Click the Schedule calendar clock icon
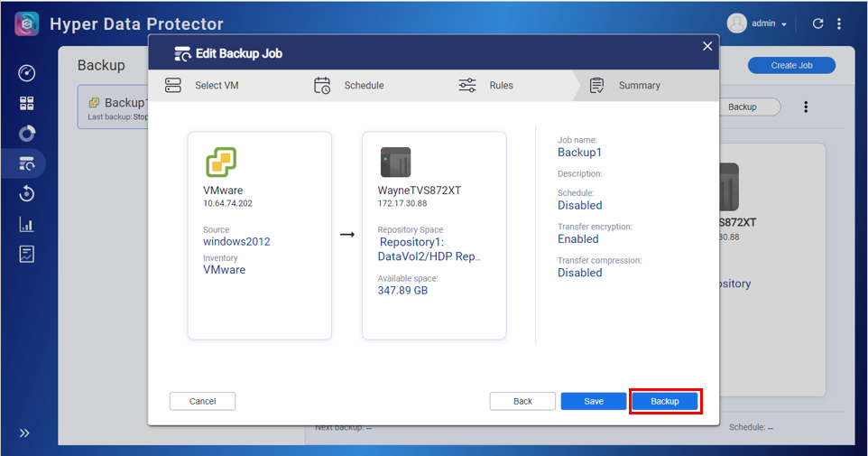The width and height of the screenshot is (868, 456). point(322,85)
